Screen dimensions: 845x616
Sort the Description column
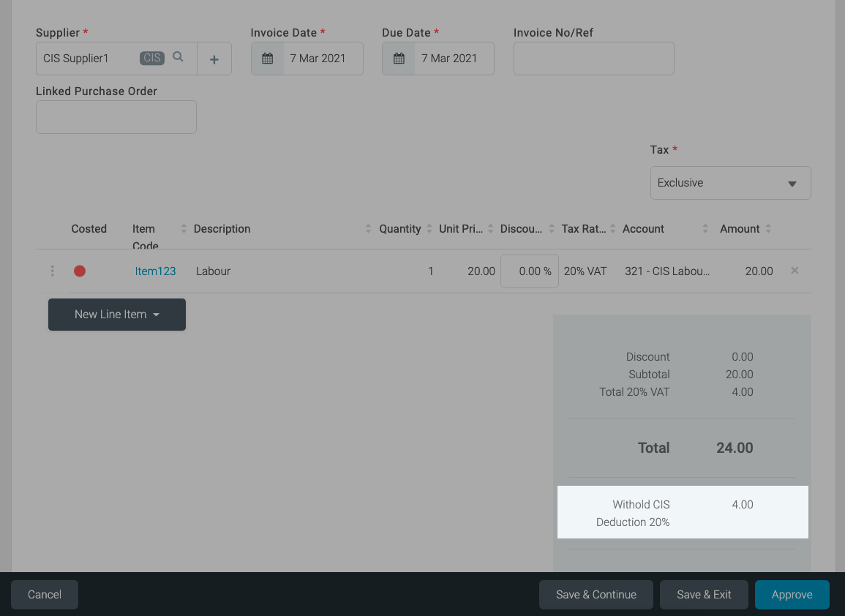pyautogui.click(x=368, y=229)
